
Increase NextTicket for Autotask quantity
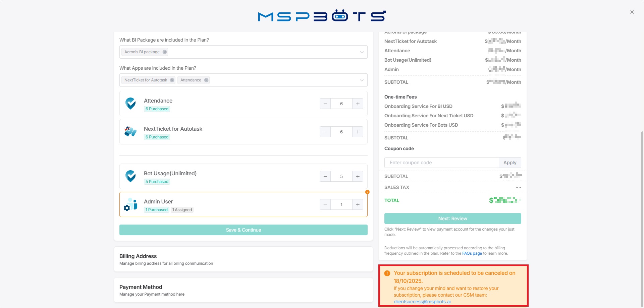click(x=358, y=132)
